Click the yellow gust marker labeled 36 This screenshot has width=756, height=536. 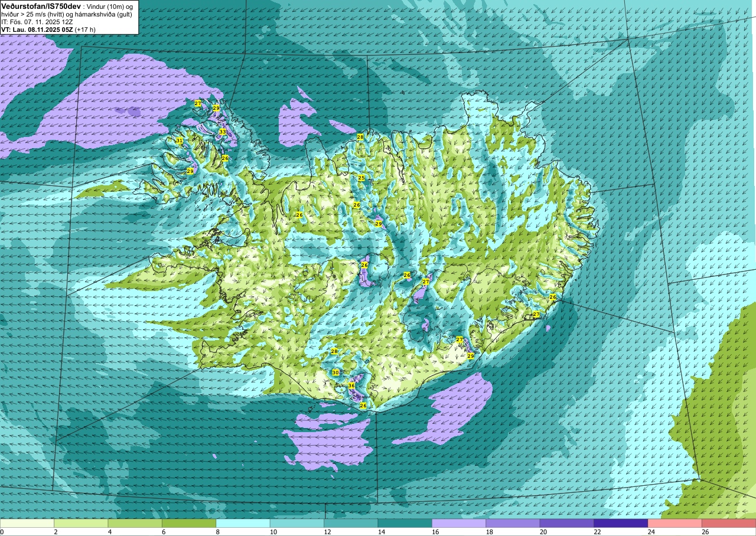(x=351, y=385)
